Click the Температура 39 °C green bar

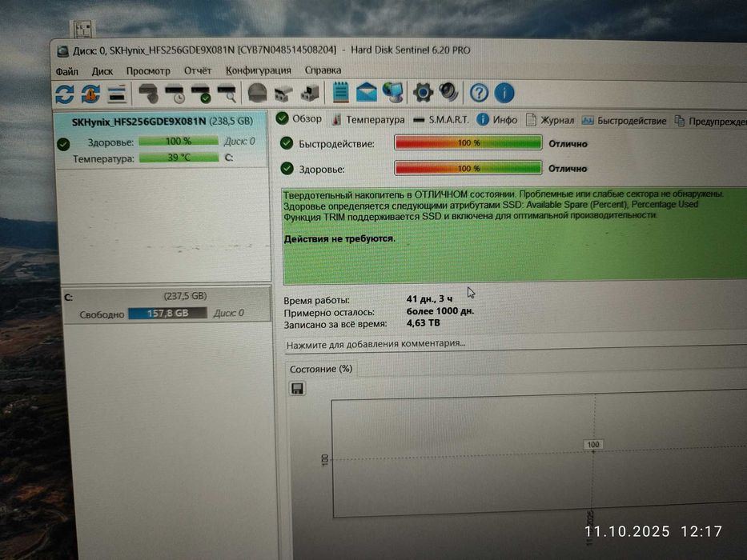coord(179,157)
